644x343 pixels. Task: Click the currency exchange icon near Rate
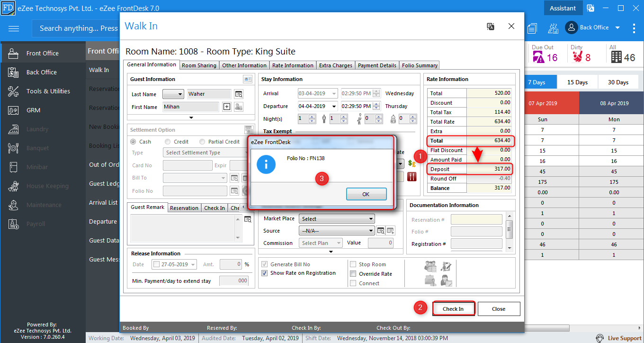tap(411, 163)
